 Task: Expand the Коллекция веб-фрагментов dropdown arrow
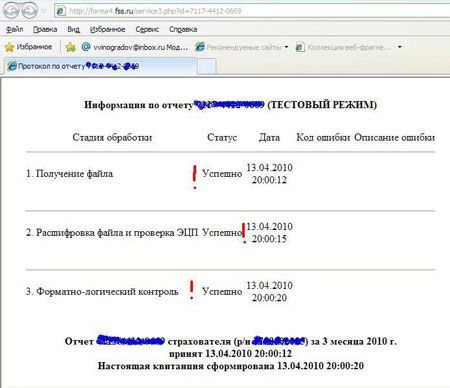(x=400, y=47)
